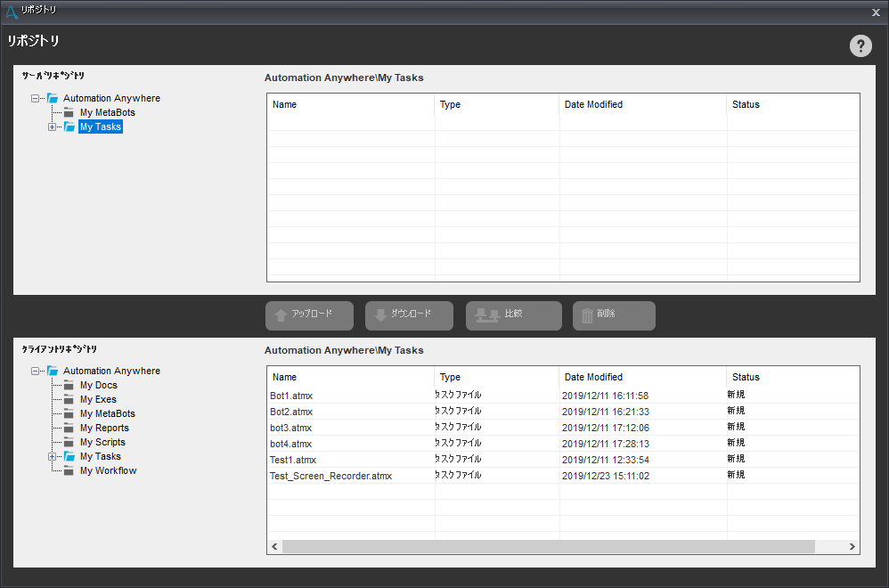This screenshot has height=588, width=889.
Task: Click the download arrow icon
Action: tap(380, 315)
